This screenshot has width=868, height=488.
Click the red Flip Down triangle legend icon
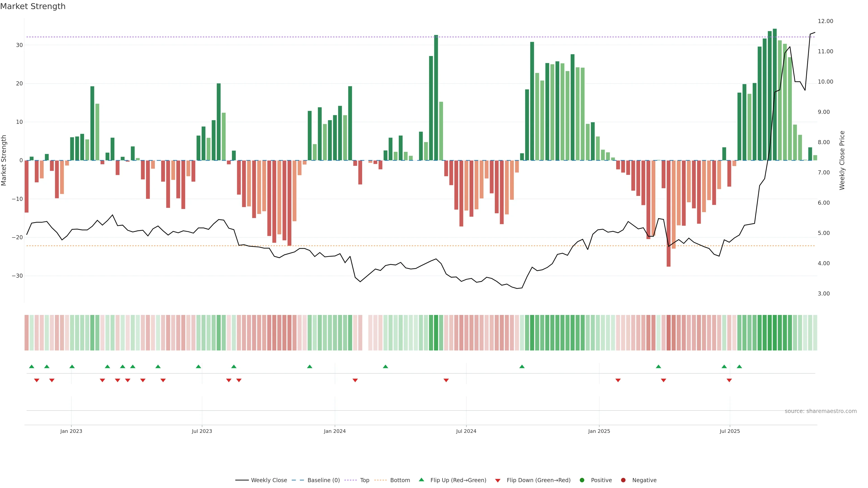[498, 481]
